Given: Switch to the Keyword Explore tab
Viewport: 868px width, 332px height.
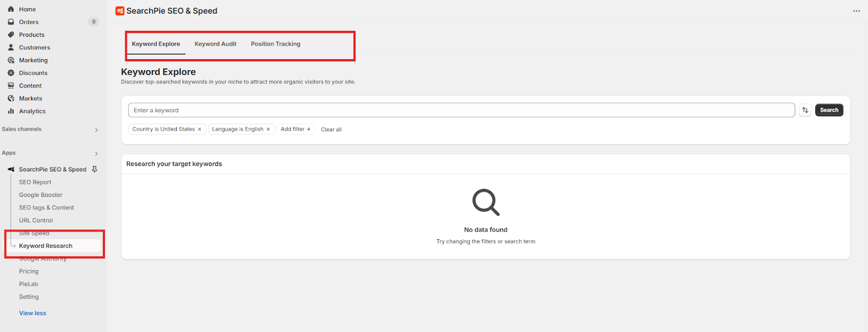Looking at the screenshot, I should tap(156, 44).
